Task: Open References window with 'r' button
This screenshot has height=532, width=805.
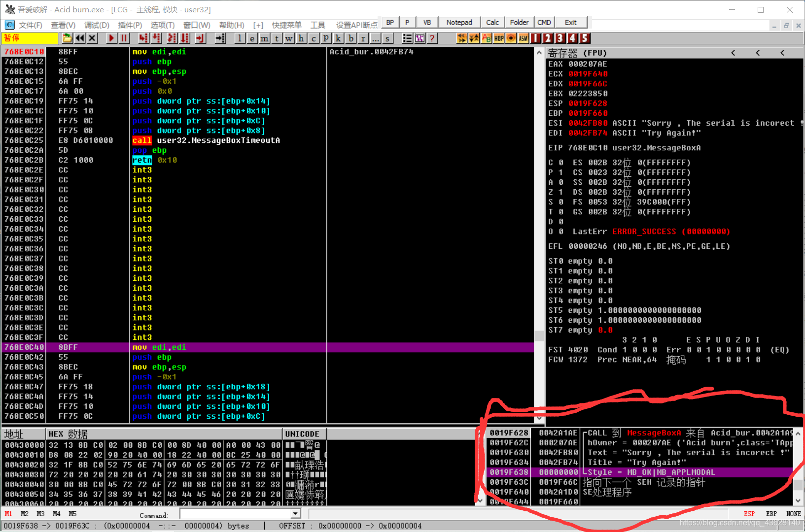Action: click(x=363, y=38)
